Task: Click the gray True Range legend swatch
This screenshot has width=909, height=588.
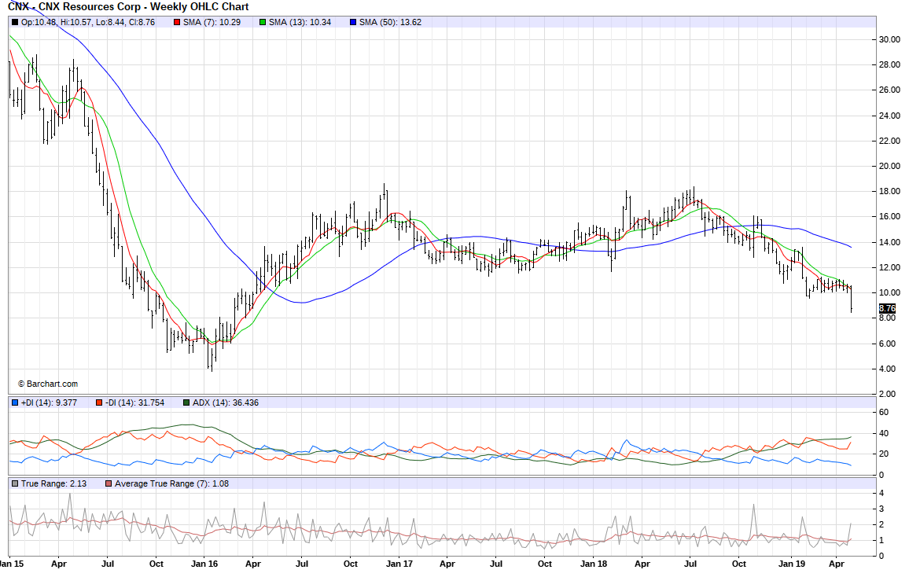Action: point(15,483)
